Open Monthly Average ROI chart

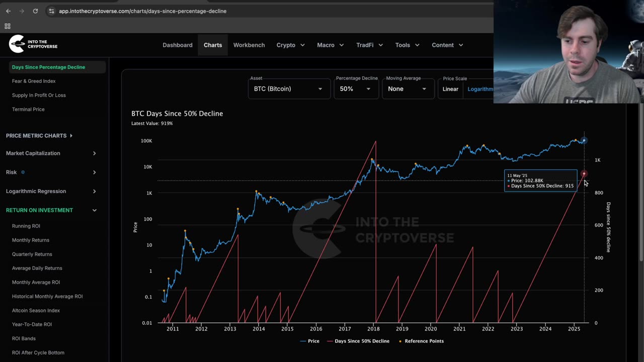point(36,283)
